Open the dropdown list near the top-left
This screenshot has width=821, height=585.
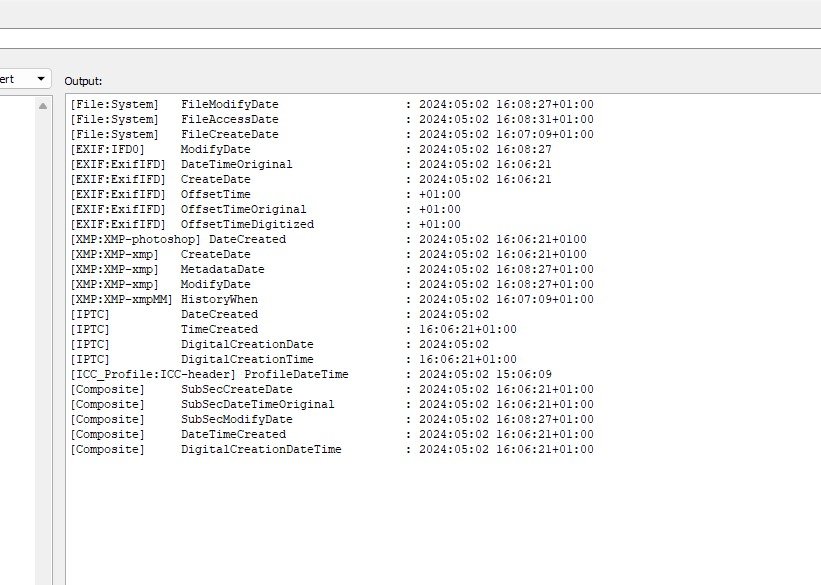(20, 78)
